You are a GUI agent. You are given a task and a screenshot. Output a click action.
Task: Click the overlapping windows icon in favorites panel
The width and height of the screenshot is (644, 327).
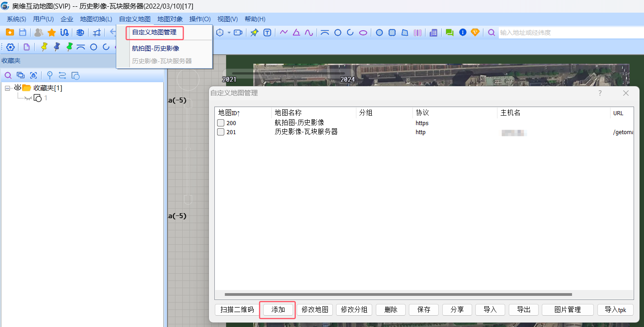(21, 75)
